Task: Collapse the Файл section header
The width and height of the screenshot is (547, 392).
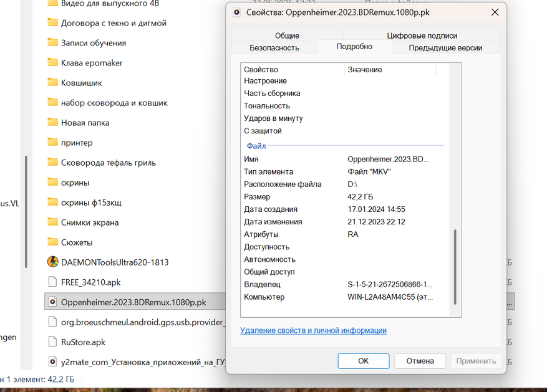Action: (x=256, y=146)
